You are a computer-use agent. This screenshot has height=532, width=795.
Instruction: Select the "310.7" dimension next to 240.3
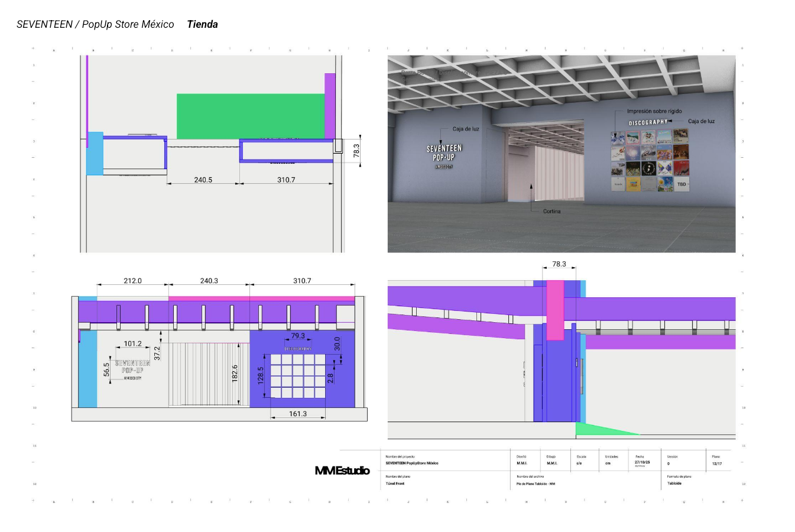pos(302,281)
